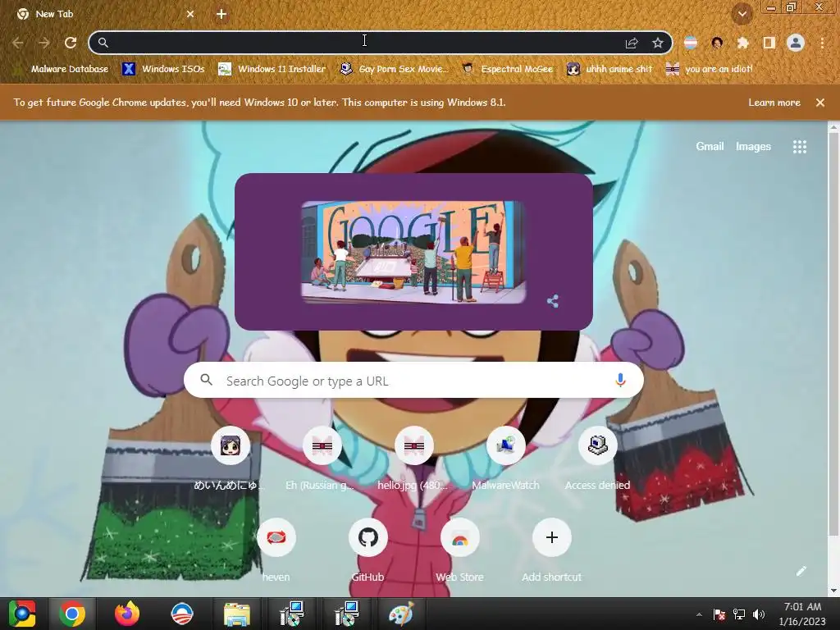Dismiss the Windows update infobar
Viewport: 840px width, 630px height.
819,103
